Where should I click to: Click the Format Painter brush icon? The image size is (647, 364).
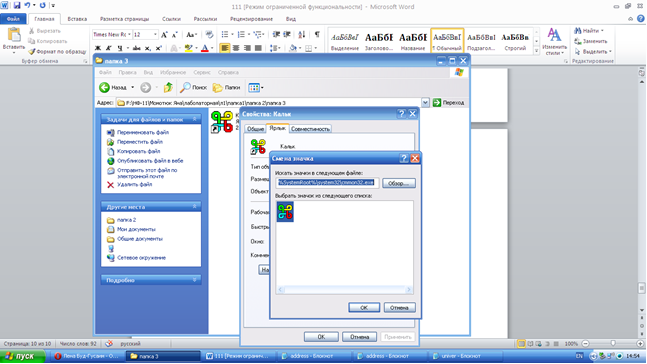pyautogui.click(x=32, y=52)
